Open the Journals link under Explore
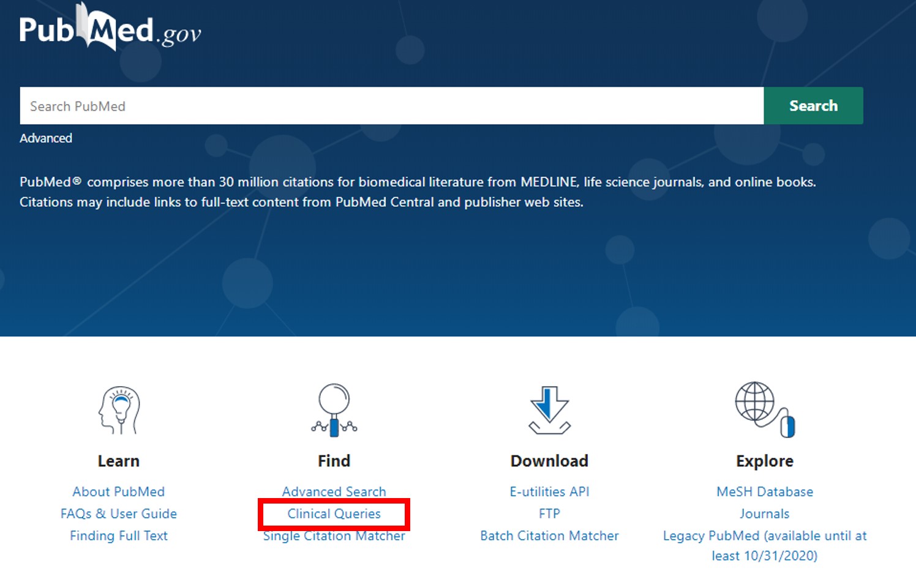 pyautogui.click(x=765, y=513)
